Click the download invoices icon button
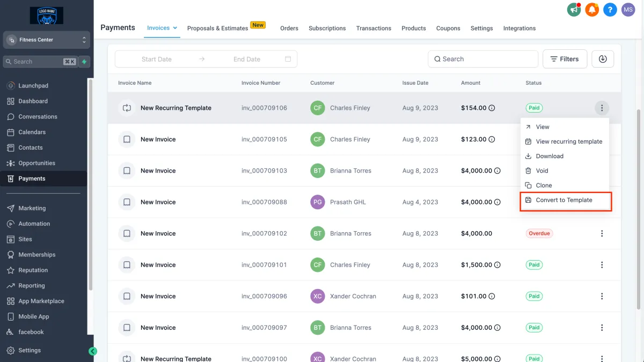Screen dimensions: 644x362 603,59
